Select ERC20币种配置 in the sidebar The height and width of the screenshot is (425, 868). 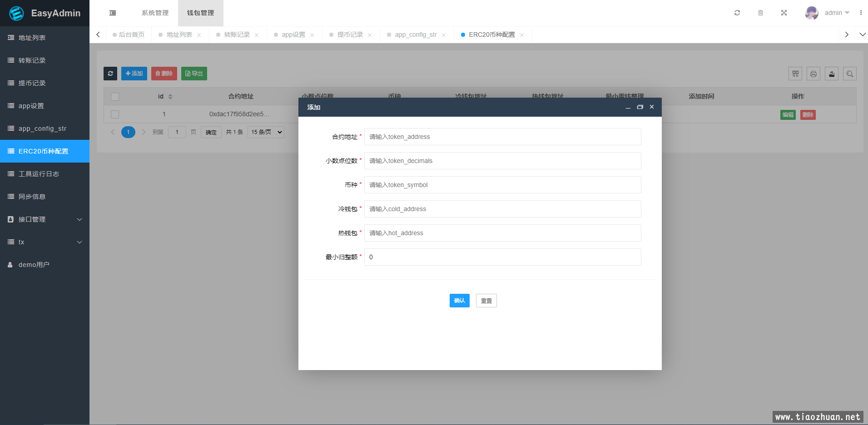(x=45, y=151)
